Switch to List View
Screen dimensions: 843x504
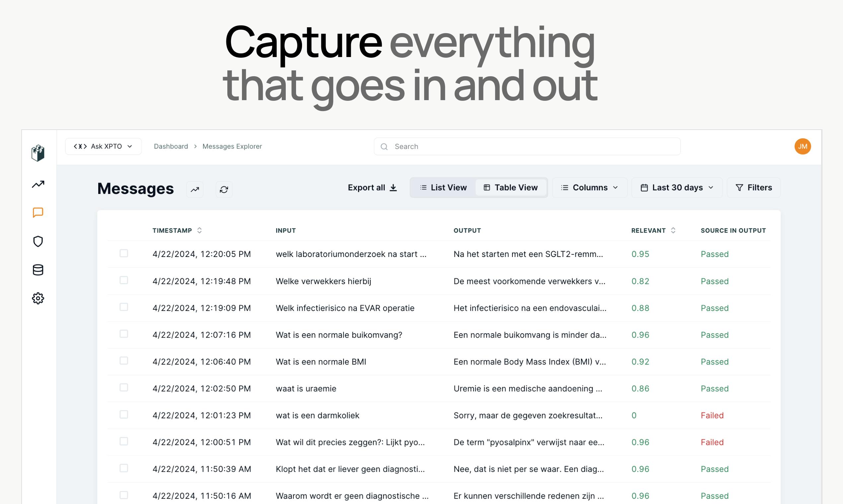[x=443, y=187]
